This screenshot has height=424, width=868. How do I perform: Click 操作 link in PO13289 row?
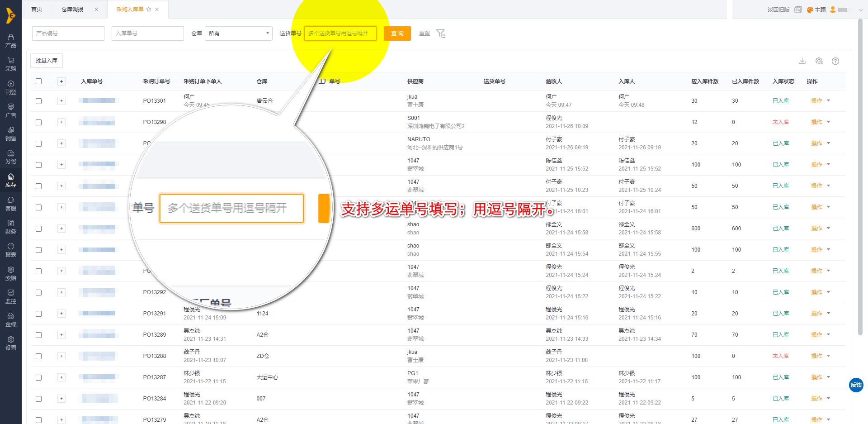point(816,335)
